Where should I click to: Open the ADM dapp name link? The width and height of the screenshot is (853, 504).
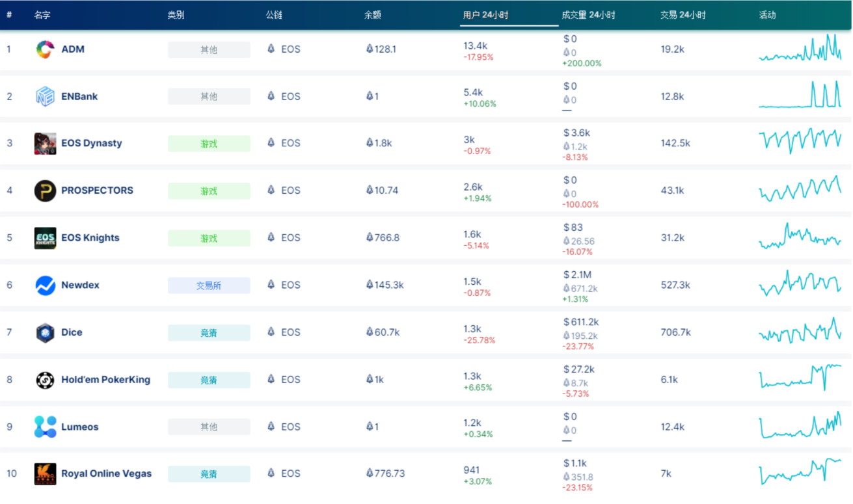[73, 49]
